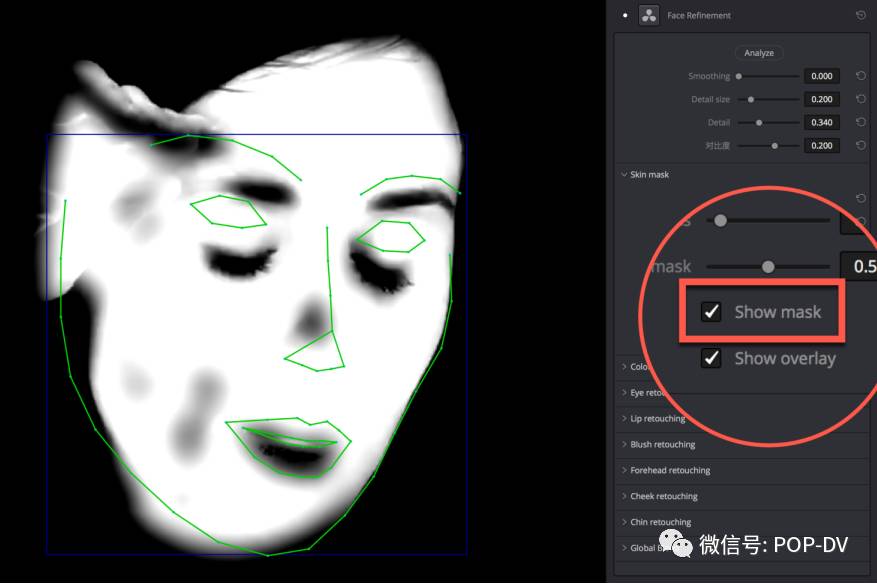This screenshot has width=877, height=584.
Task: Toggle the Face Refinement enable dot
Action: (x=626, y=16)
